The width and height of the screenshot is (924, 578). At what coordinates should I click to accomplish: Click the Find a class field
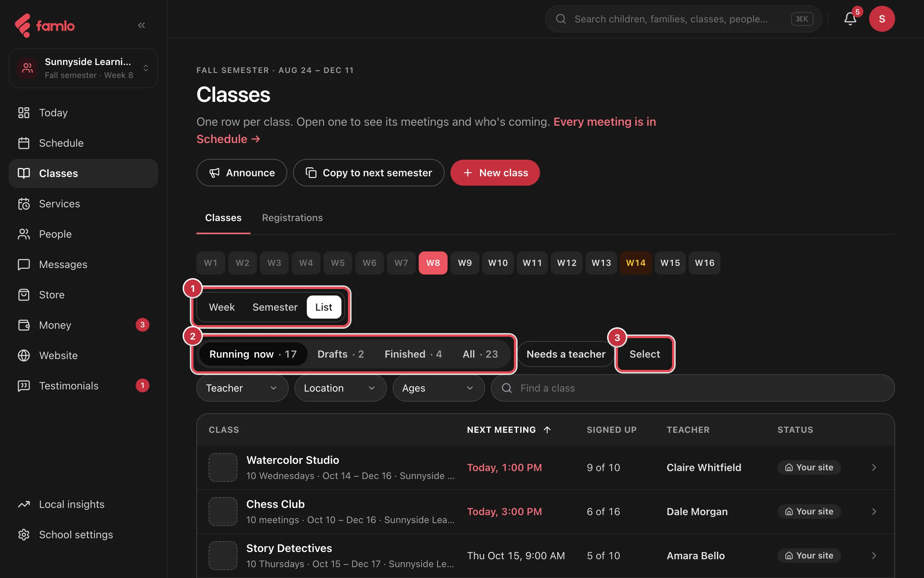(693, 388)
